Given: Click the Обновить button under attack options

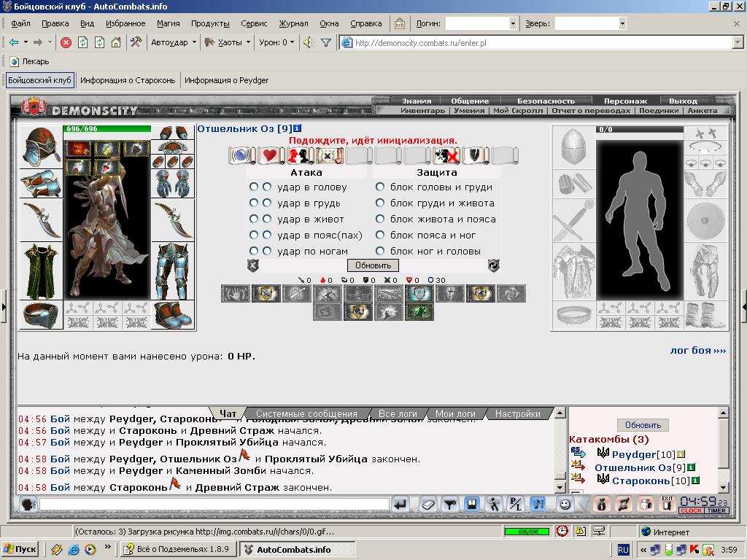Looking at the screenshot, I should pos(373,265).
